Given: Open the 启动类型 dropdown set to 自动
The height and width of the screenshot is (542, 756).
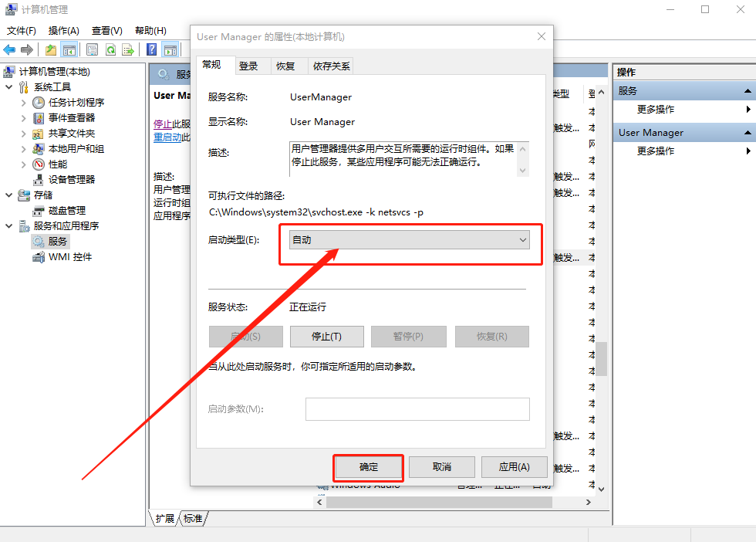Looking at the screenshot, I should [410, 240].
